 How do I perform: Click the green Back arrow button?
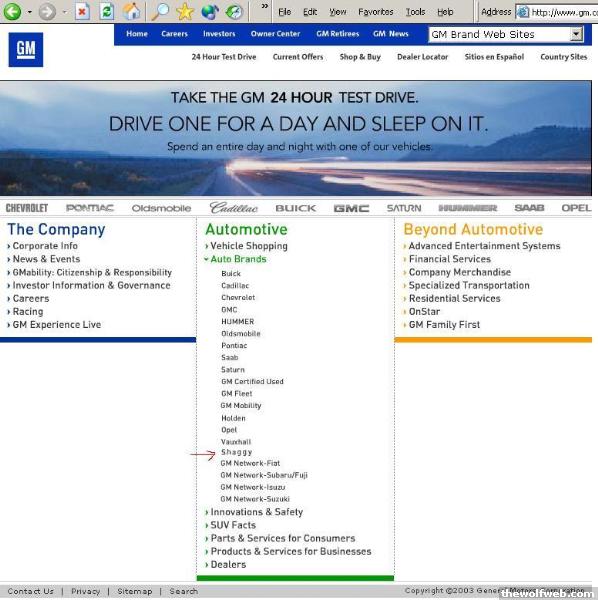pyautogui.click(x=12, y=11)
